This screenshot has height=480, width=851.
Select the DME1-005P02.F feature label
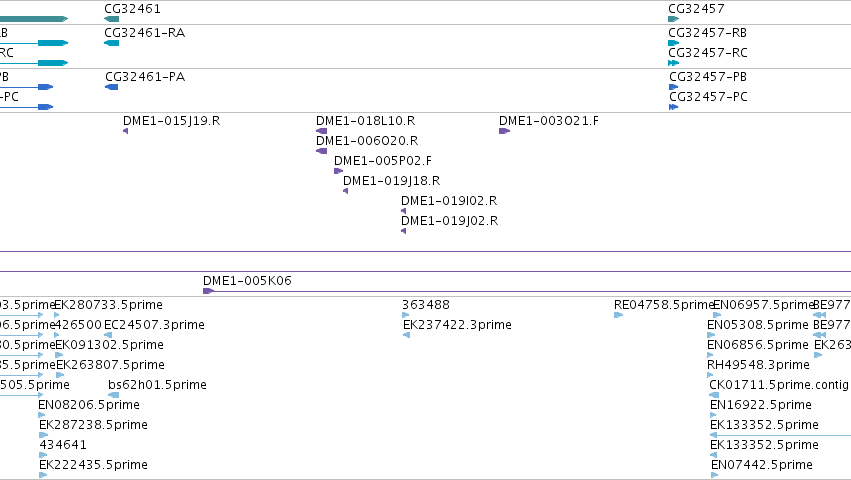pos(383,161)
